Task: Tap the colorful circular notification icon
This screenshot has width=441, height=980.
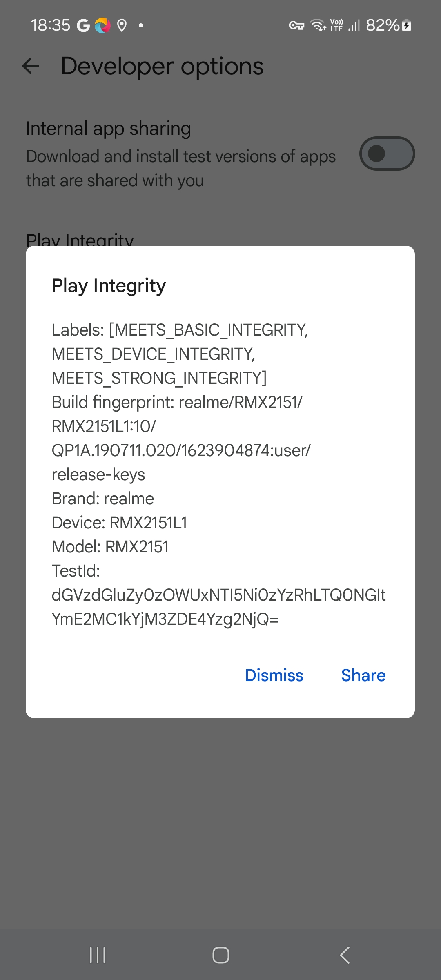Action: 102,26
